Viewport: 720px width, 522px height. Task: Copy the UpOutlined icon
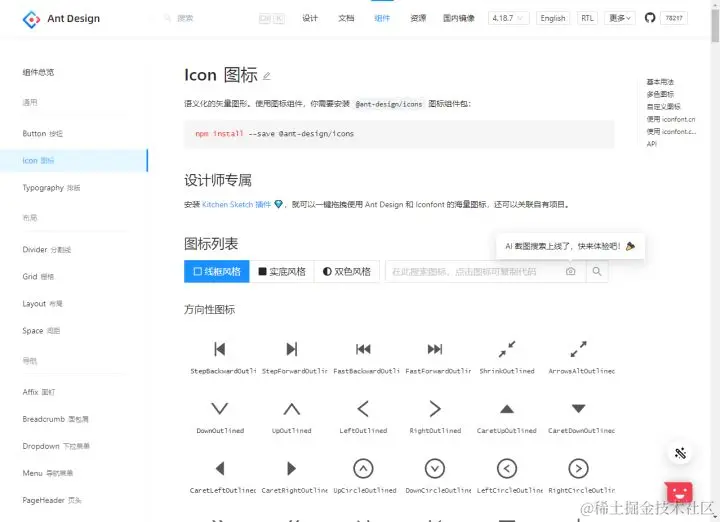(x=292, y=409)
